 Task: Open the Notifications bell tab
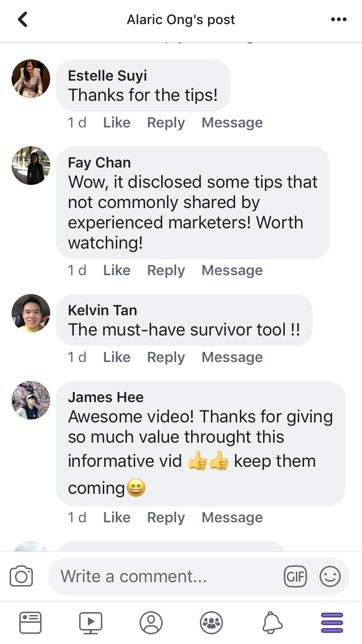point(272,623)
